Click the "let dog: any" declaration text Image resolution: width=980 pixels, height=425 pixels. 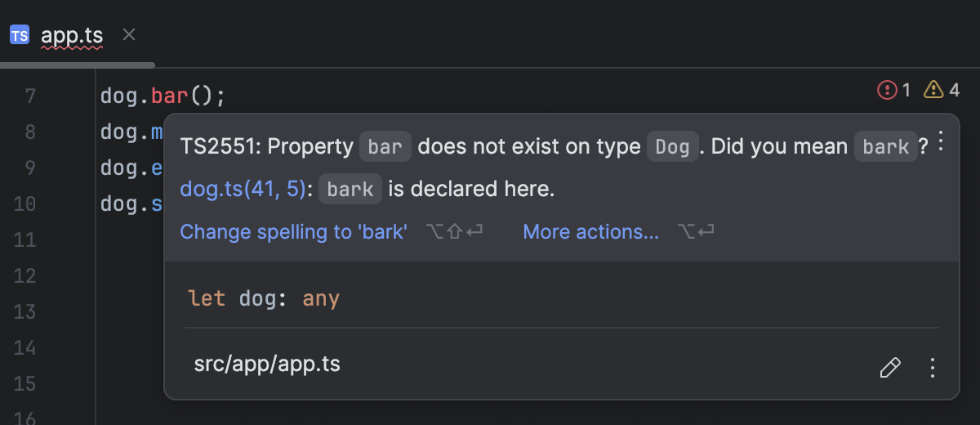tap(263, 298)
